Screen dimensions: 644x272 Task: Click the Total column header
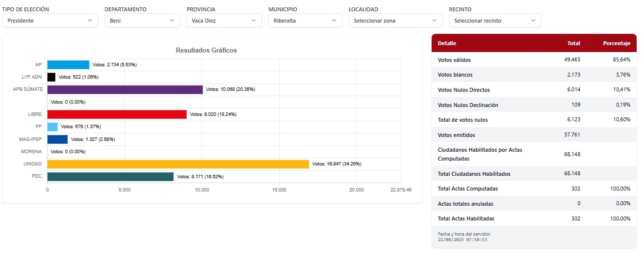click(573, 43)
